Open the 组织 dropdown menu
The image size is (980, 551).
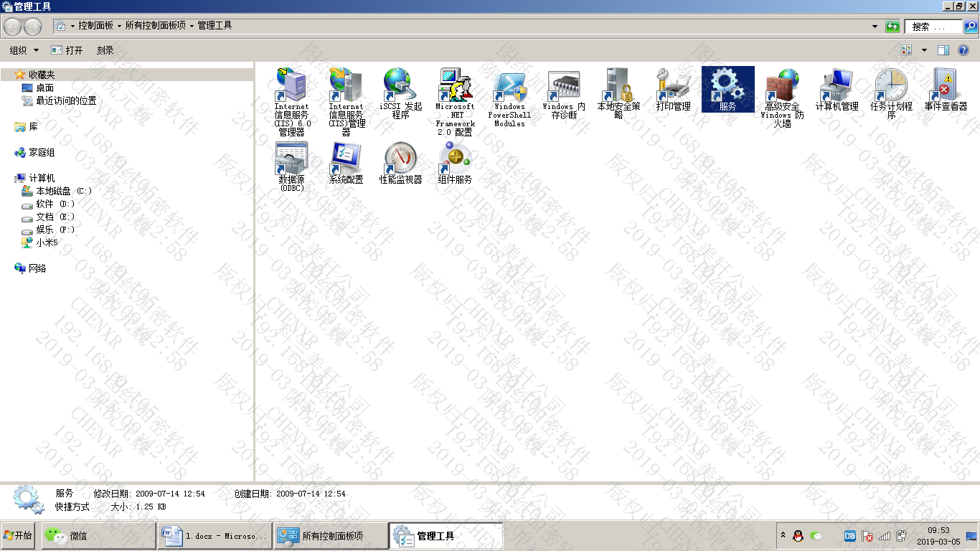24,50
